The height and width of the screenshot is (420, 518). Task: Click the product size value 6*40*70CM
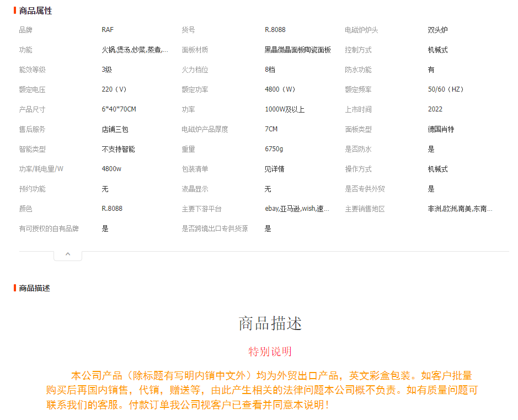(x=119, y=109)
